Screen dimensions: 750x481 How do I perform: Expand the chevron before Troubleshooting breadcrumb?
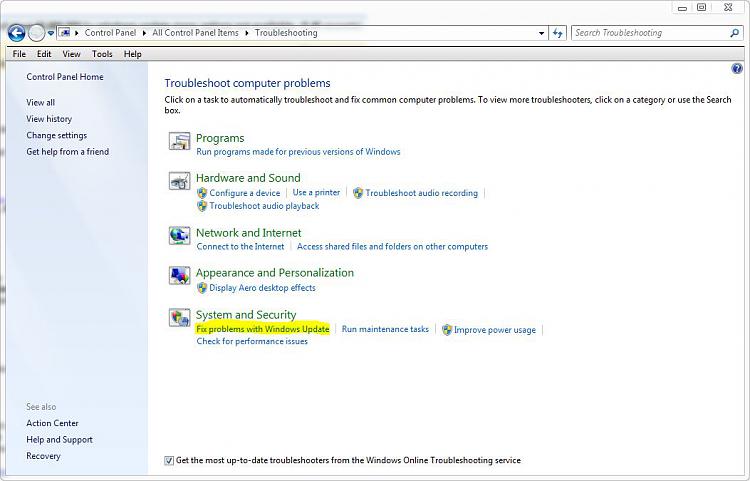click(x=247, y=33)
